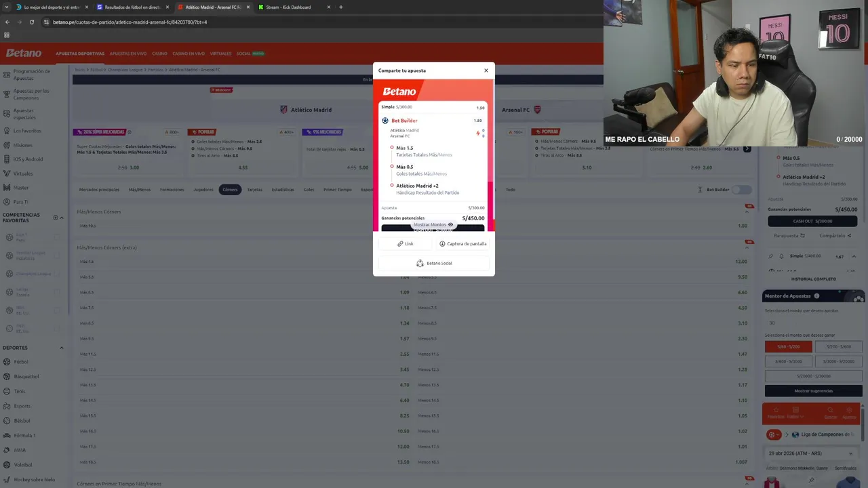Select Tenis in Deportes list

pyautogui.click(x=20, y=391)
